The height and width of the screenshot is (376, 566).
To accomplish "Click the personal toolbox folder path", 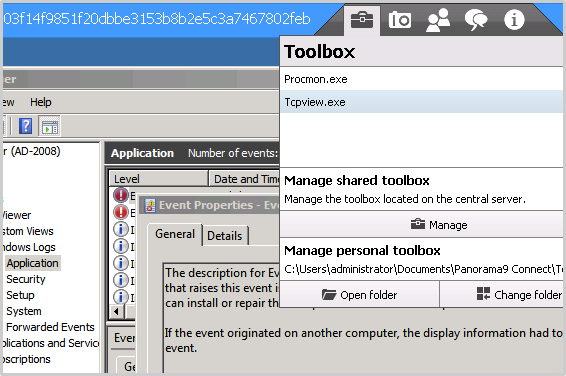I will tap(423, 269).
